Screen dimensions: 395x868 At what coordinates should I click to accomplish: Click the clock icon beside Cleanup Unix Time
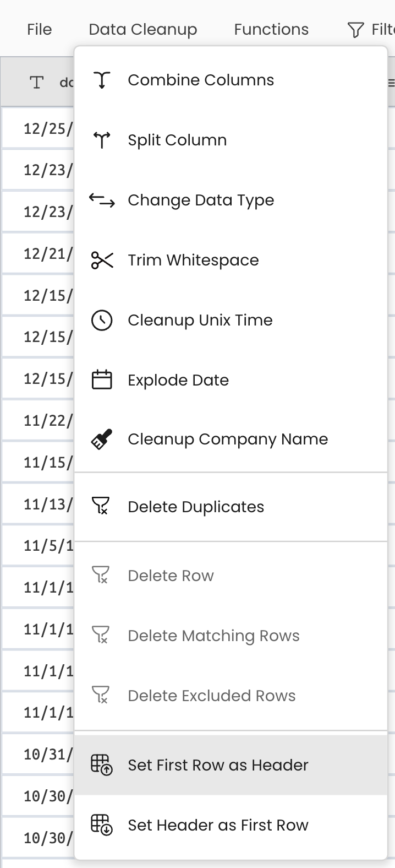coord(102,319)
